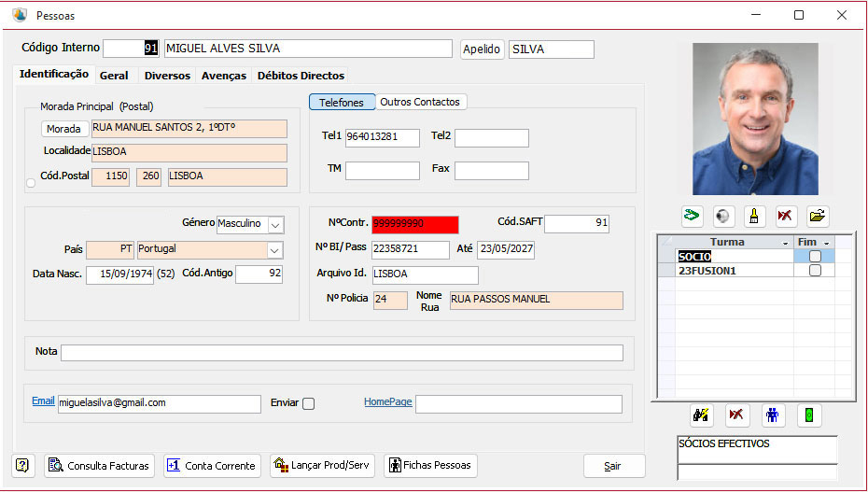Open the País Portugal dropdown
868x492 pixels.
pyautogui.click(x=274, y=250)
